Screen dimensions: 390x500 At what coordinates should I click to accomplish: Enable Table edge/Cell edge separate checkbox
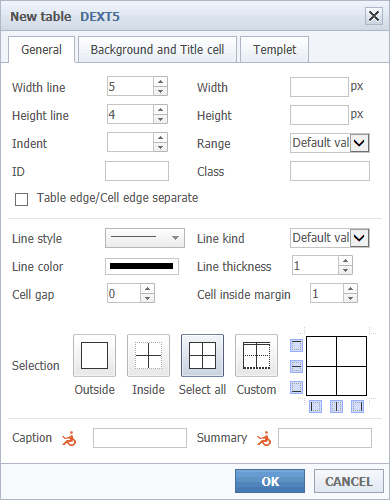21,199
